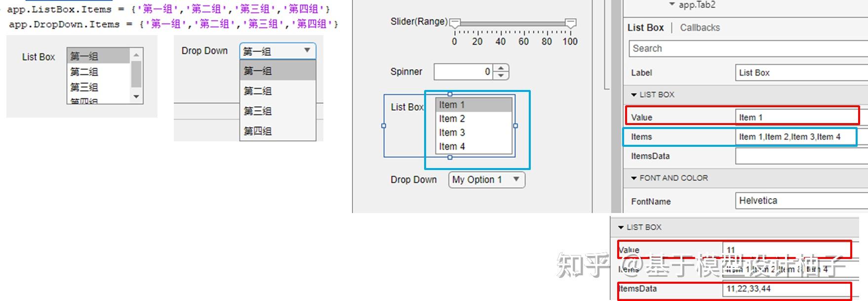The width and height of the screenshot is (868, 301).
Task: Switch to the Callbacks tab
Action: 700,27
